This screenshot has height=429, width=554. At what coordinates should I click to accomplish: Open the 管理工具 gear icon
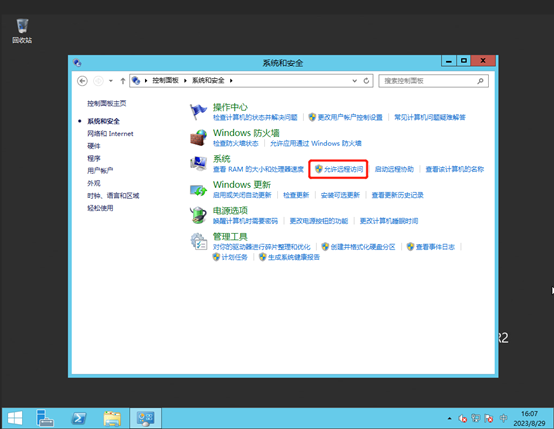(198, 241)
